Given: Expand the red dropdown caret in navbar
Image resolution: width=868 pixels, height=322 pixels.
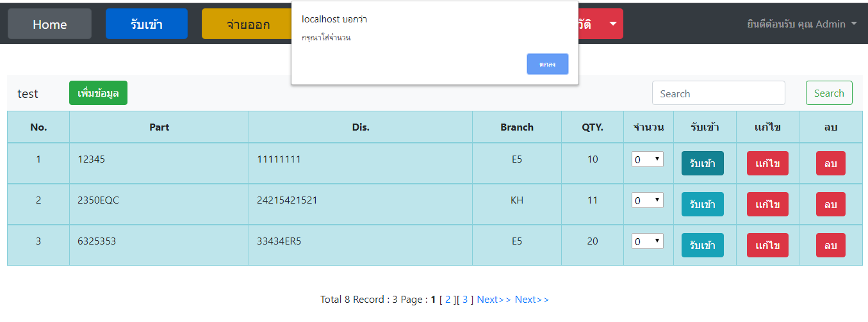Looking at the screenshot, I should point(613,24).
